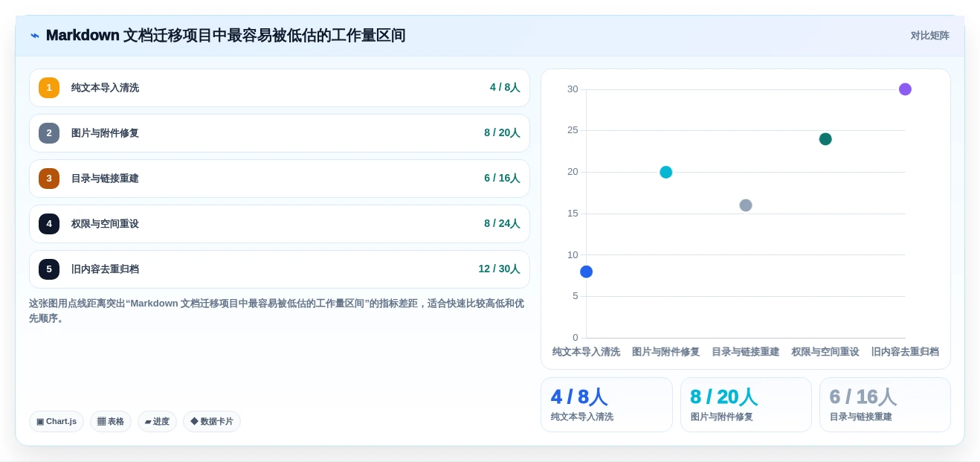The image size is (980, 462).
Task: Click the 对比矩阵 label in header
Action: point(929,36)
